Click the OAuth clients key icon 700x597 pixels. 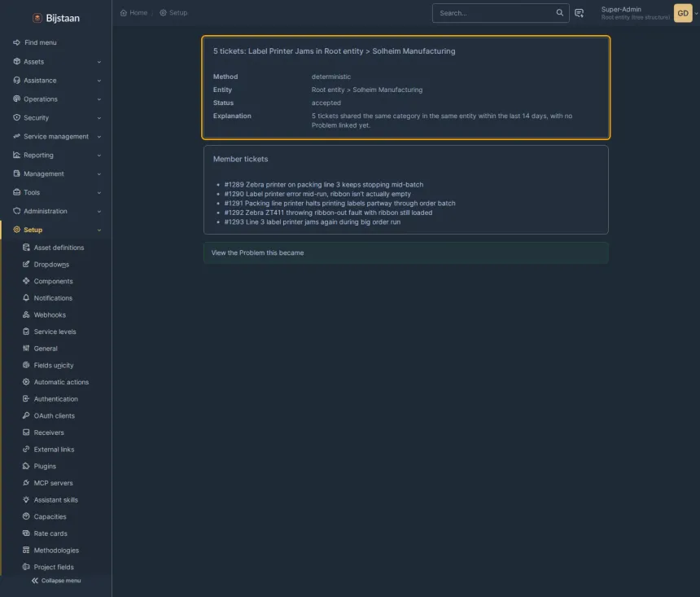tap(26, 415)
